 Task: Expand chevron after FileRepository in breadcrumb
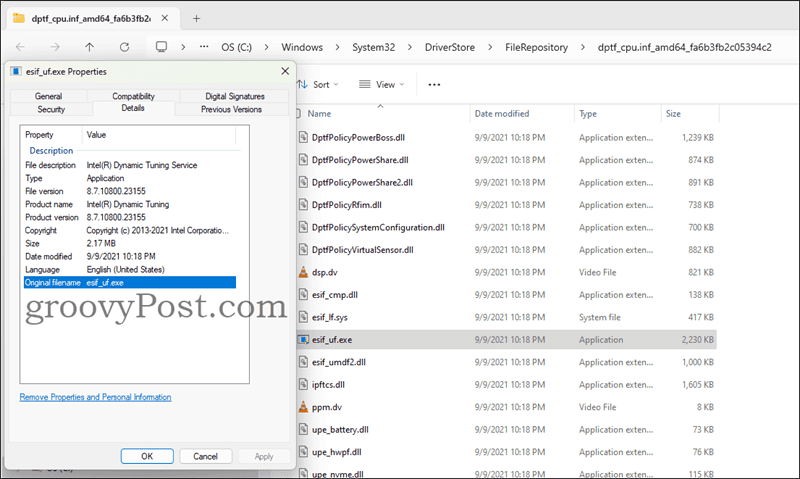583,47
